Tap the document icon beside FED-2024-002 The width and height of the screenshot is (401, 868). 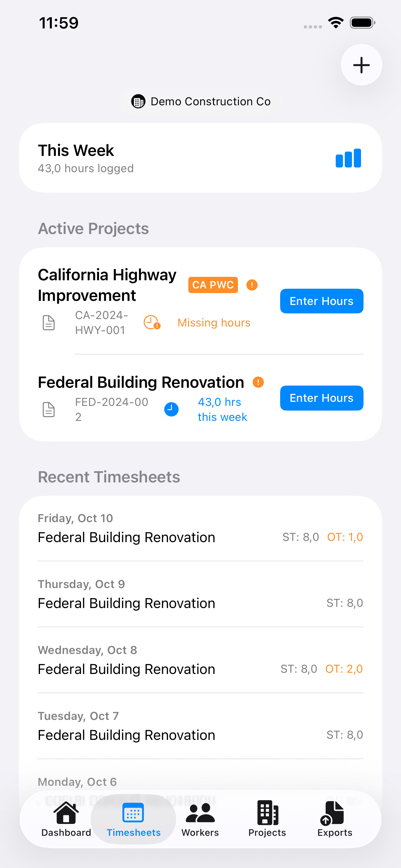(x=49, y=409)
